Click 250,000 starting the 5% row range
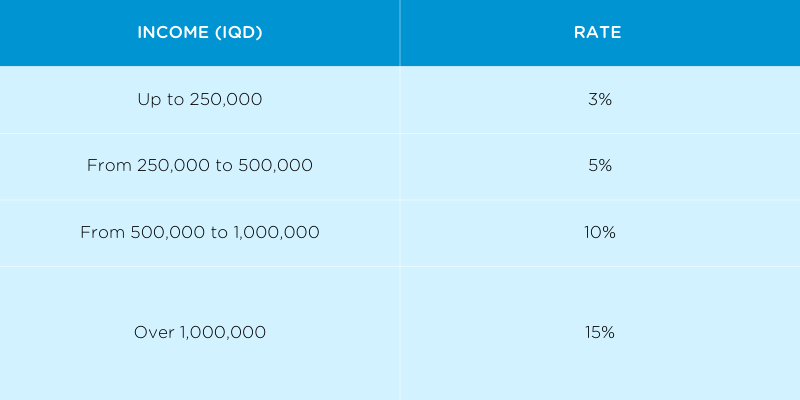The width and height of the screenshot is (800, 400). pos(172,166)
